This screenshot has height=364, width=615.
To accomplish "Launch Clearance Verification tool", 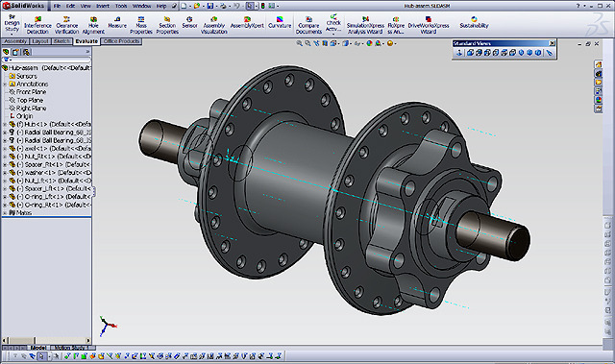I will [66, 25].
